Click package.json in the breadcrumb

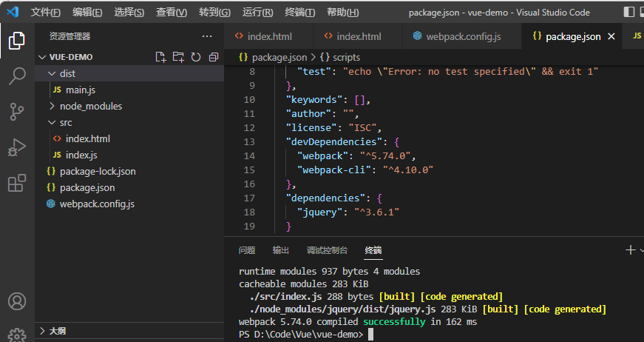[x=279, y=58]
